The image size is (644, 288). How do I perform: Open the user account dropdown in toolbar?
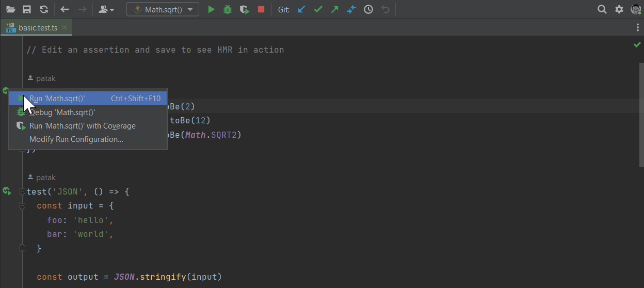[106, 9]
